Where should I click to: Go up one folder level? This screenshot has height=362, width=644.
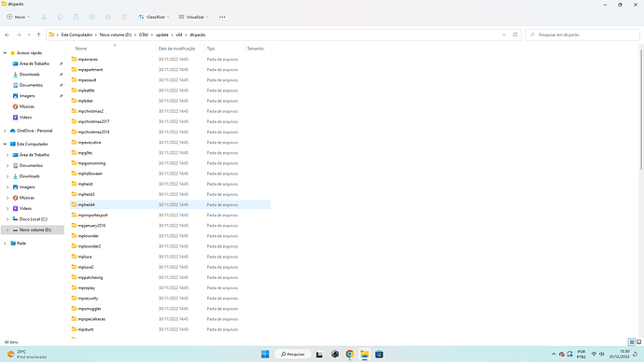tap(38, 35)
